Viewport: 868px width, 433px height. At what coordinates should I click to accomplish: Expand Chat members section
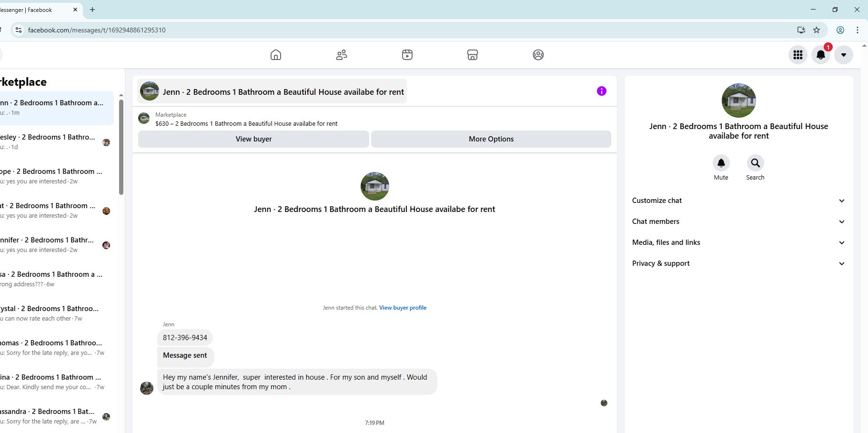click(738, 222)
